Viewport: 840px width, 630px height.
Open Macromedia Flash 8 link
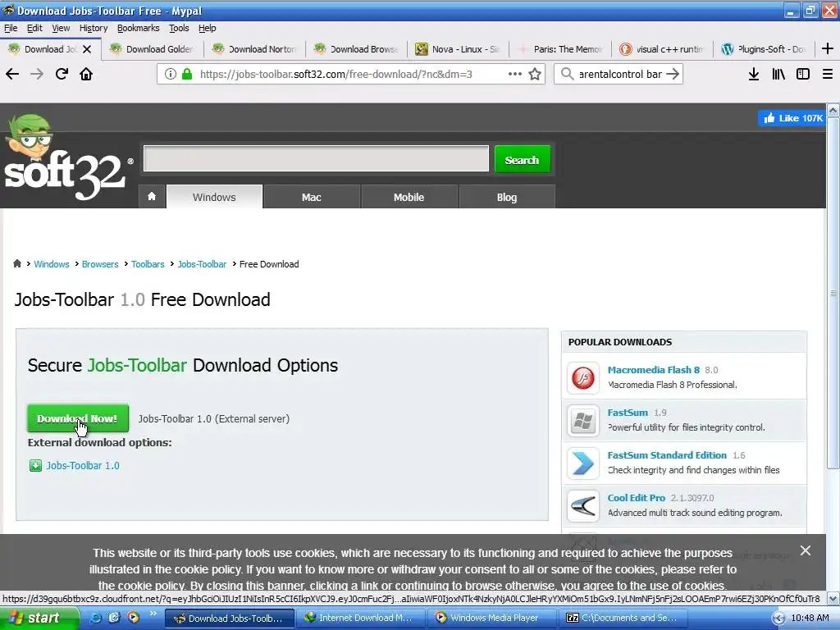pyautogui.click(x=654, y=370)
